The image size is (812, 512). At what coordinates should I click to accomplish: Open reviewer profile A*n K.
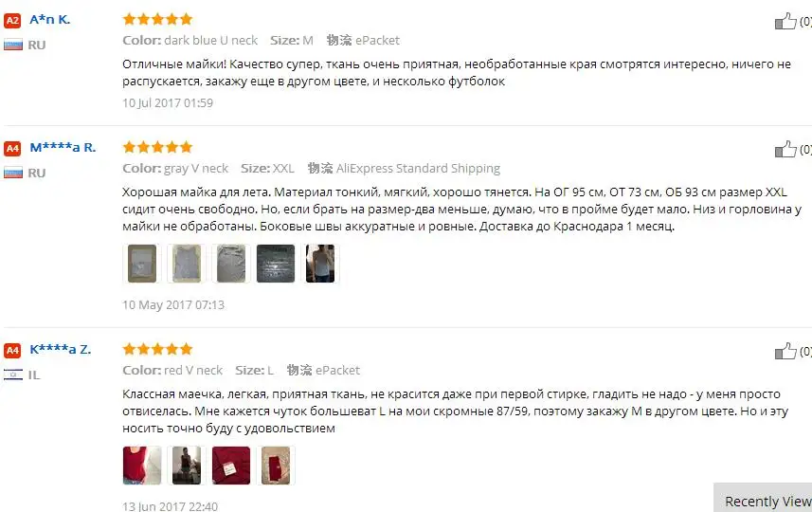click(x=49, y=20)
